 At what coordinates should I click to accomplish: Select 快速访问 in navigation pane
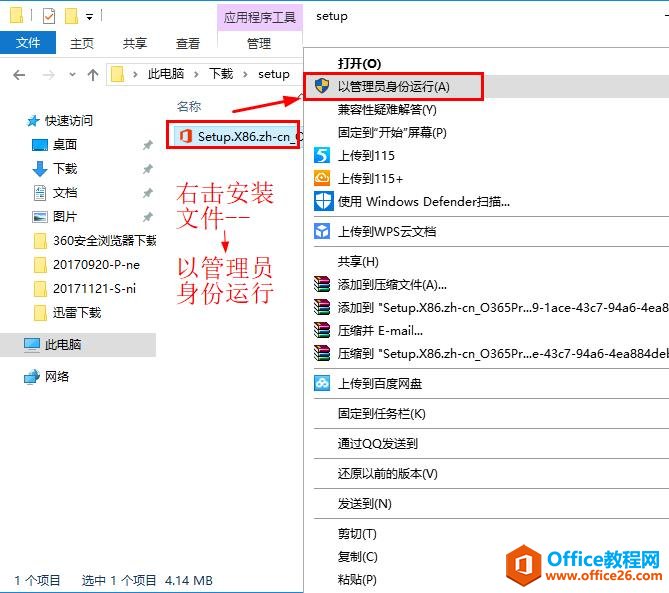(69, 121)
